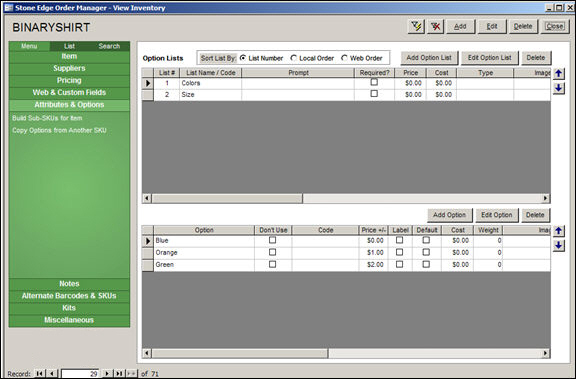Open Attributes & Options section
Viewport: 576px width, 379px height.
(69, 105)
